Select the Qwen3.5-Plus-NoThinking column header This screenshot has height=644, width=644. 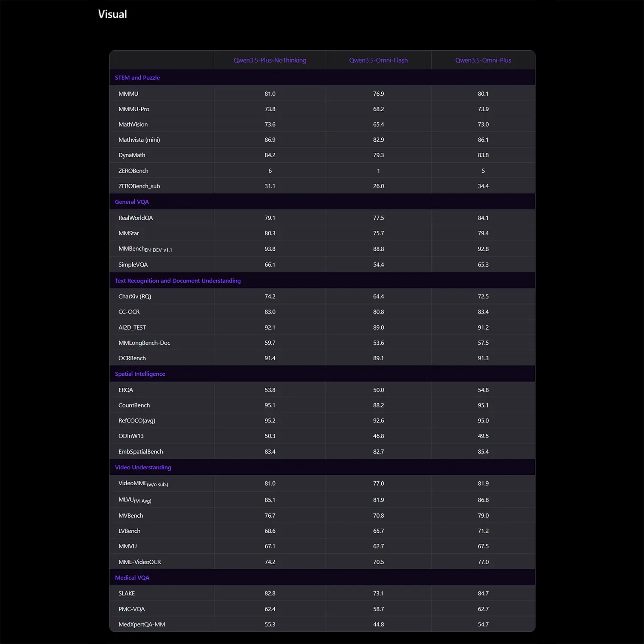pos(270,60)
